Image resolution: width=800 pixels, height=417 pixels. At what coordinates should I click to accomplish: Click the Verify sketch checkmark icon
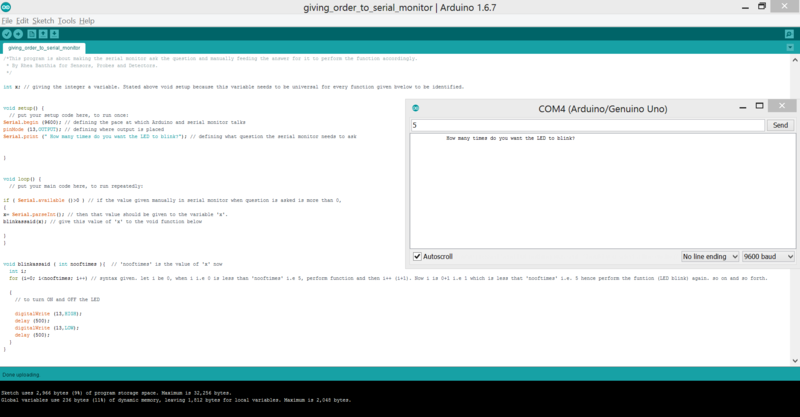click(x=6, y=33)
